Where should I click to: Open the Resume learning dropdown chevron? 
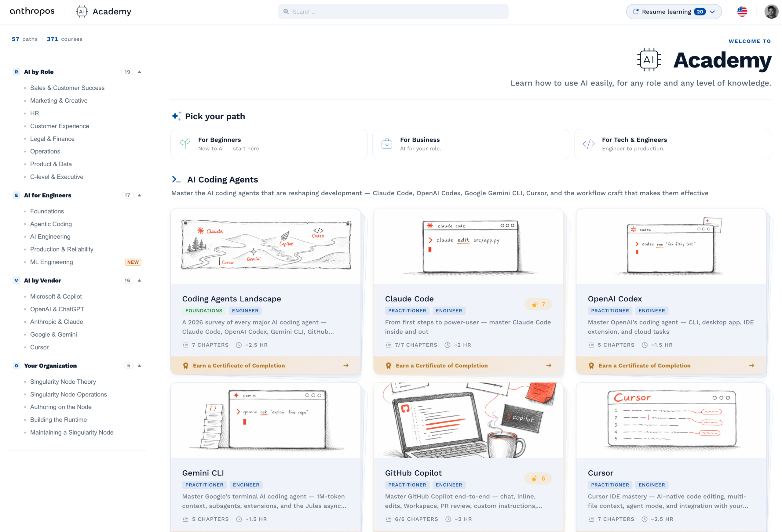pyautogui.click(x=712, y=12)
